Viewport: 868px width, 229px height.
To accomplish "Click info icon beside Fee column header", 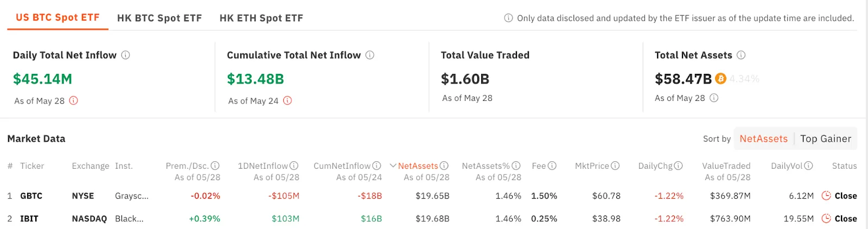I will (x=552, y=166).
